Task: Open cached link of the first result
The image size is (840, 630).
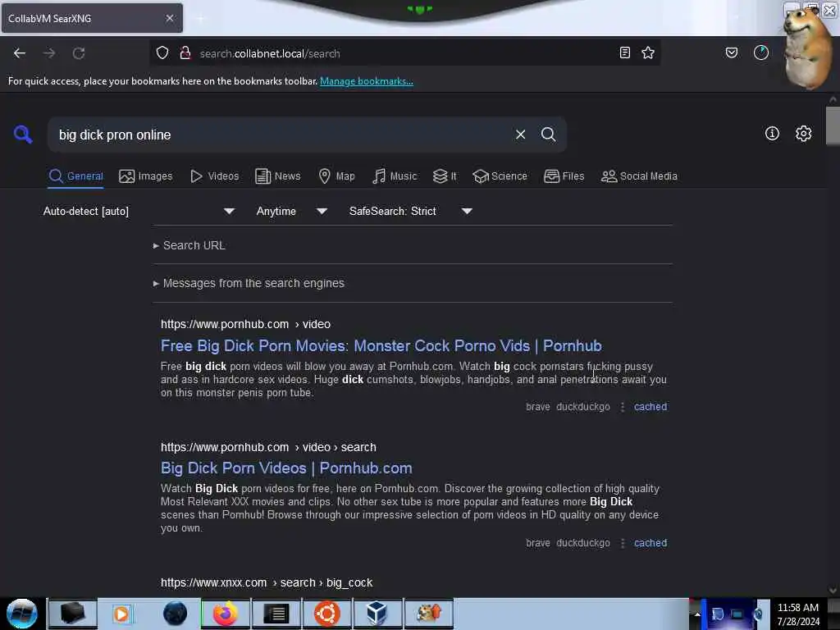Action: click(651, 407)
